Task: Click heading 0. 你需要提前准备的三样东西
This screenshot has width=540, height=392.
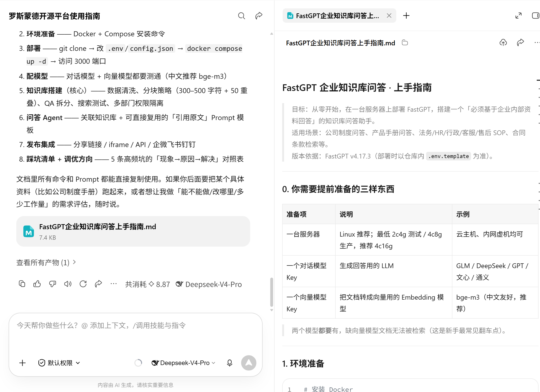Action: [338, 189]
